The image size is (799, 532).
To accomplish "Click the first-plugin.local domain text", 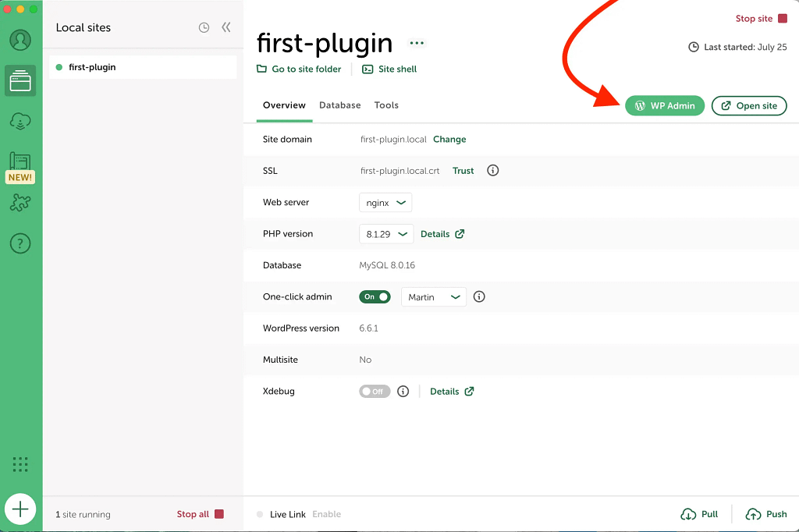I will 393,139.
